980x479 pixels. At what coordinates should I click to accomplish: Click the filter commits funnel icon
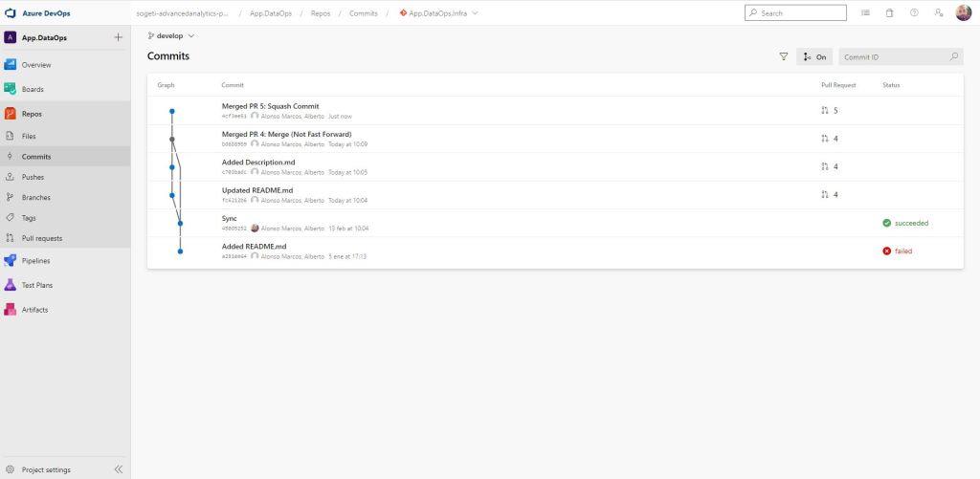pos(784,57)
